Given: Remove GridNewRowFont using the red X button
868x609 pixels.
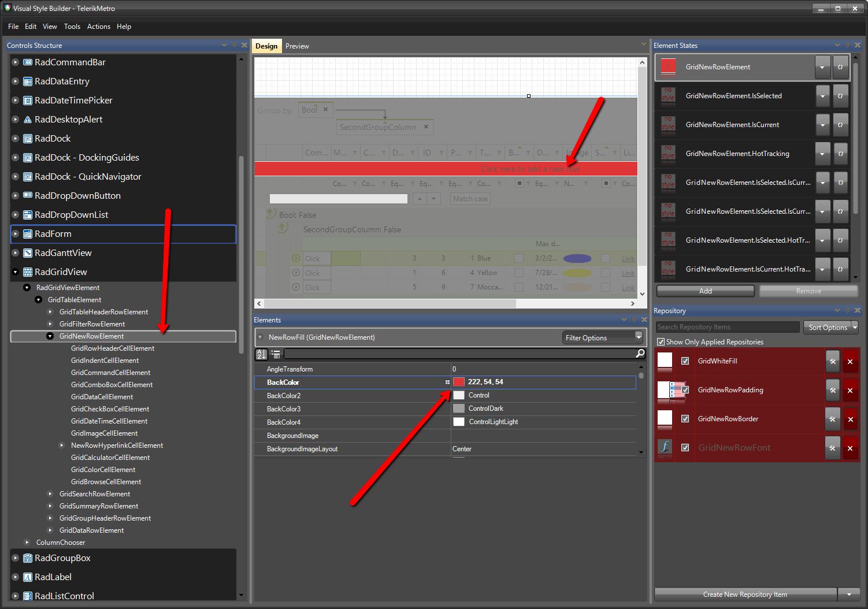Looking at the screenshot, I should 850,448.
